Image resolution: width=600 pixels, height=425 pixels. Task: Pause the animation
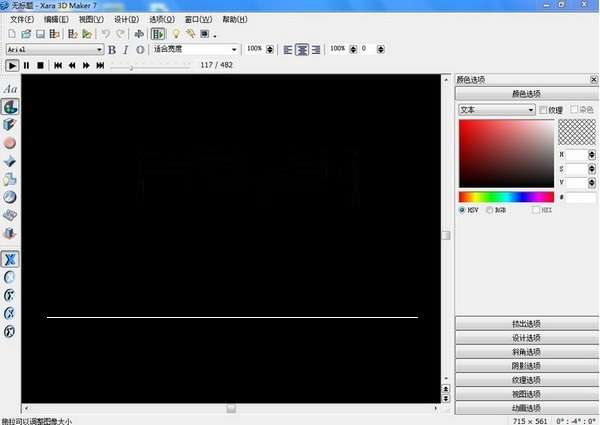(26, 65)
